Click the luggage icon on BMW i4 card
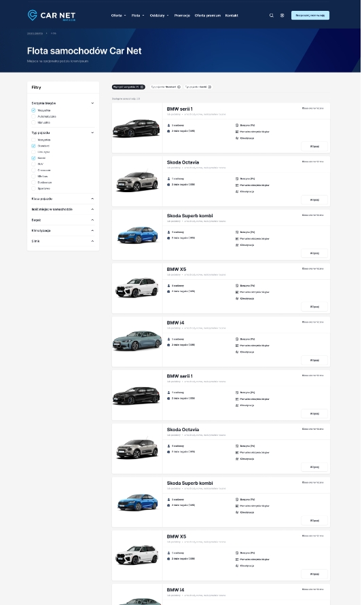Viewport: 364px width, 605px height. 168,345
